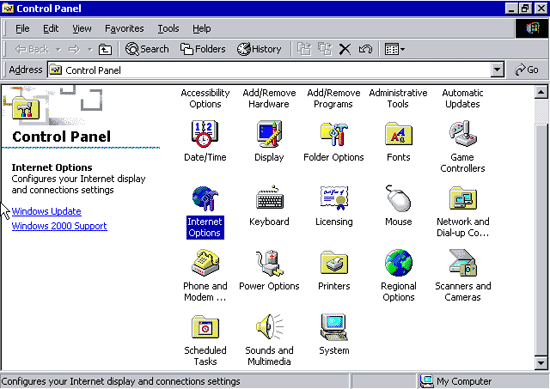The image size is (550, 389).
Task: Expand the Address bar dropdown arrow
Action: point(497,70)
